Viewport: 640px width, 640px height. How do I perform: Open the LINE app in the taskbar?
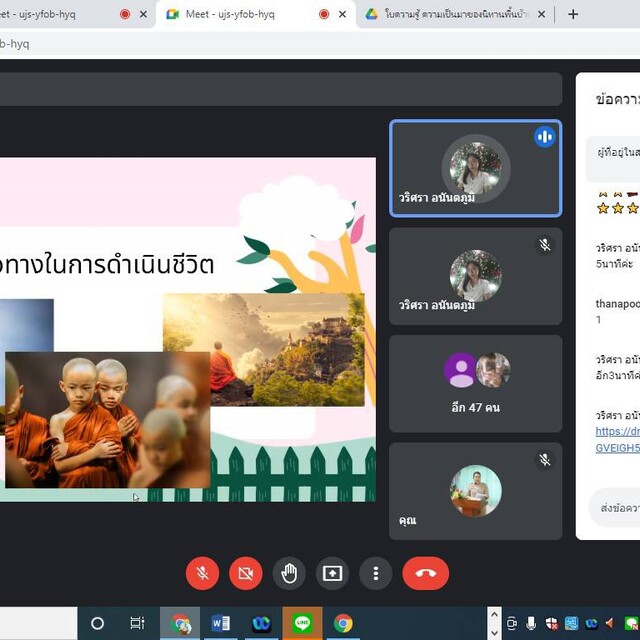click(x=302, y=623)
